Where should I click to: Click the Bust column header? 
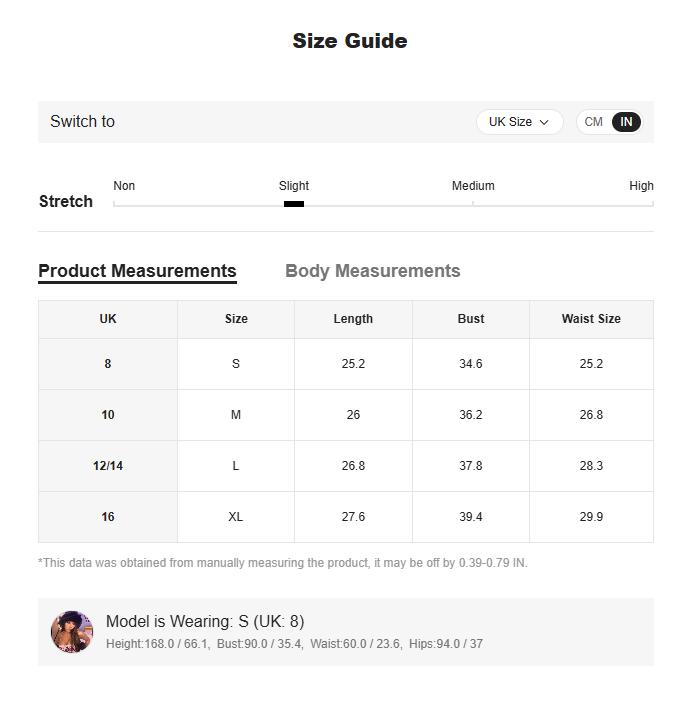click(x=471, y=319)
